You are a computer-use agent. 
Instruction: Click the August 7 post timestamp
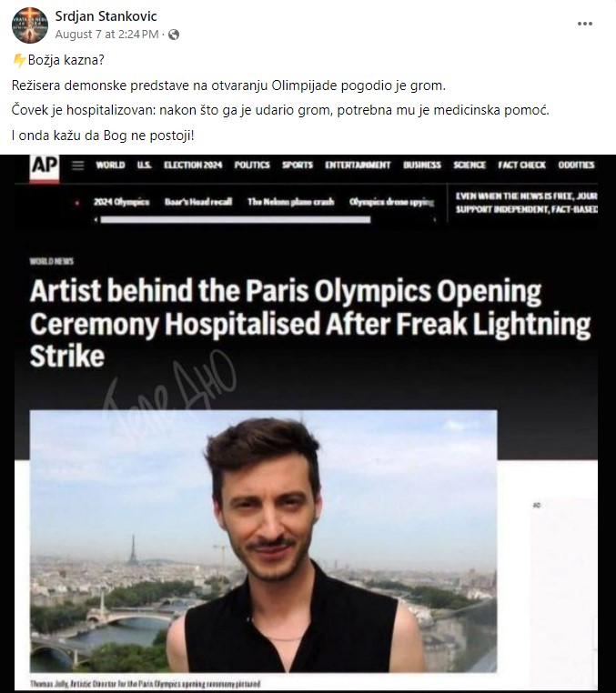(x=106, y=35)
